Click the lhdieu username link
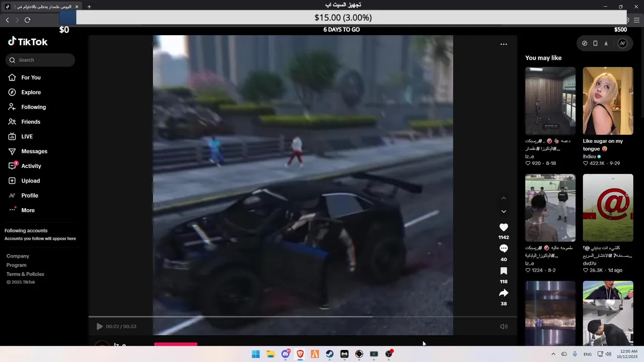Viewport: 644px width, 362px height. pos(590,156)
